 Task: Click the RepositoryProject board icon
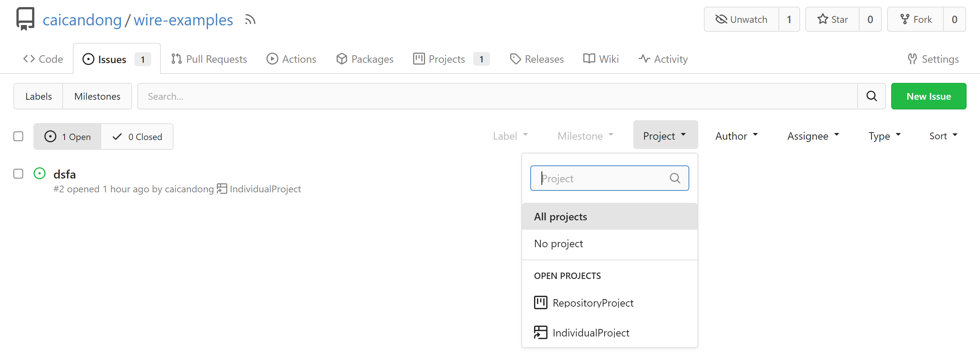pyautogui.click(x=540, y=302)
